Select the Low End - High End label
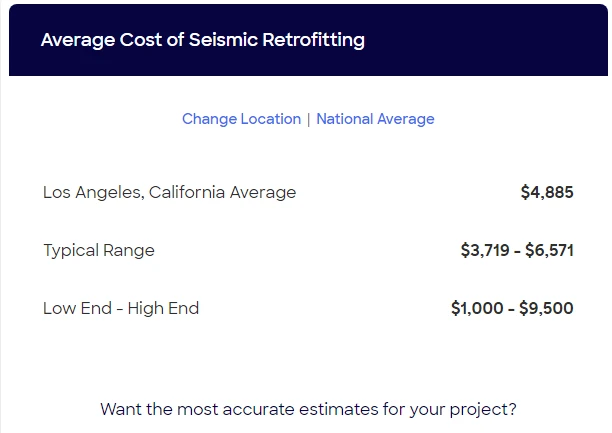Viewport: 612px width, 433px height. point(121,308)
